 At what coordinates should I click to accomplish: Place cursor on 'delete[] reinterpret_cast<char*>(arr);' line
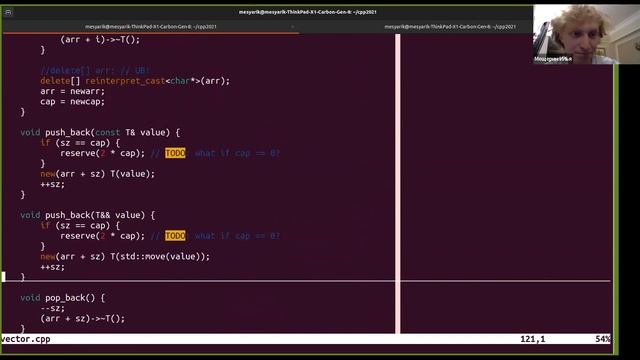pos(135,81)
